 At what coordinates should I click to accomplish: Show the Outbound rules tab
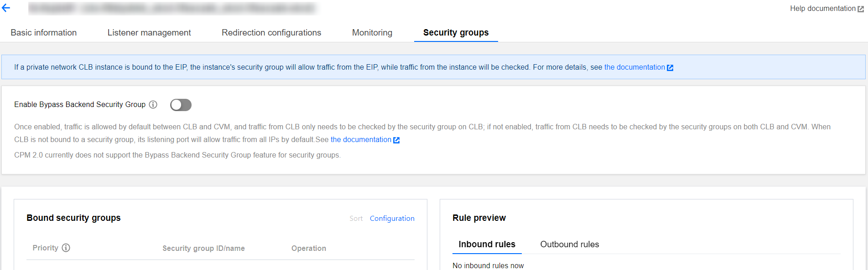point(569,245)
